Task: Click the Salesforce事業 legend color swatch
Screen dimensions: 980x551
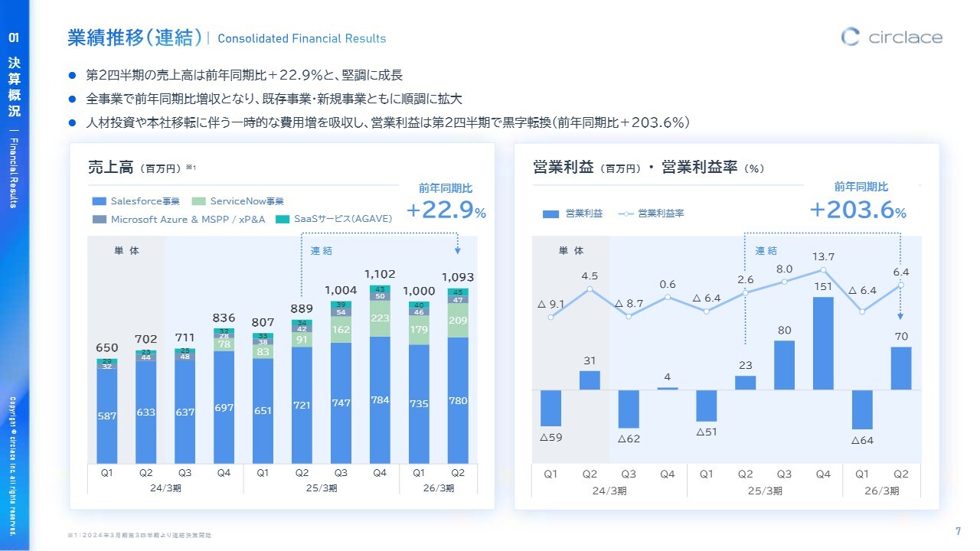Action: click(99, 201)
